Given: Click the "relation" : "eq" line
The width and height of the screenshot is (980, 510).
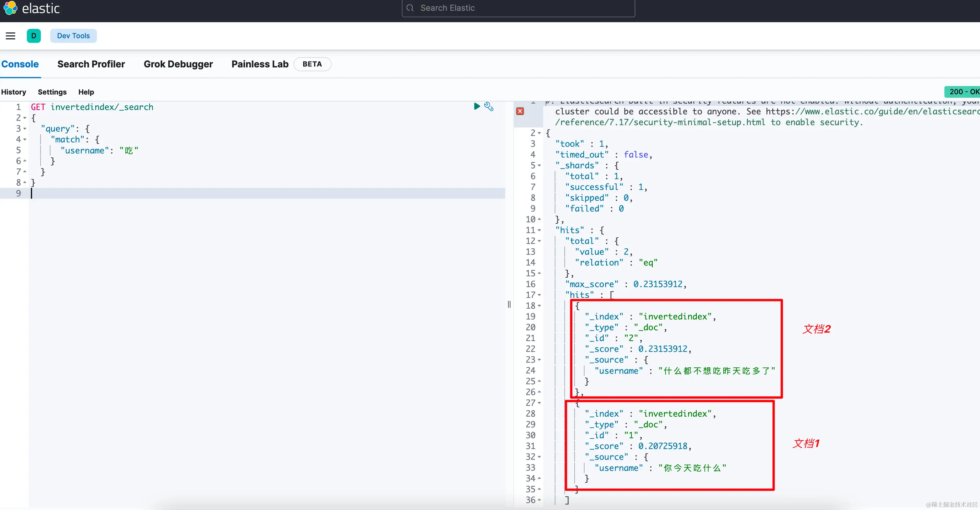Looking at the screenshot, I should (x=616, y=263).
